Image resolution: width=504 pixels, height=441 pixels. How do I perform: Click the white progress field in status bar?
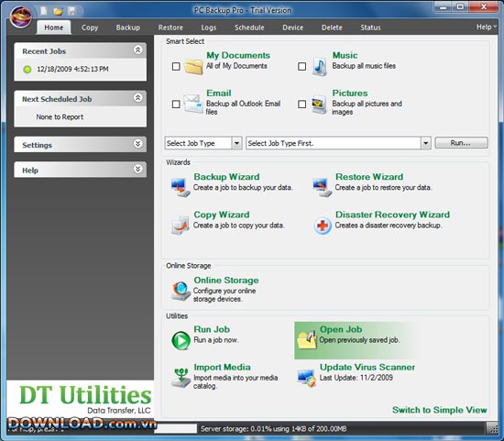pos(176,429)
